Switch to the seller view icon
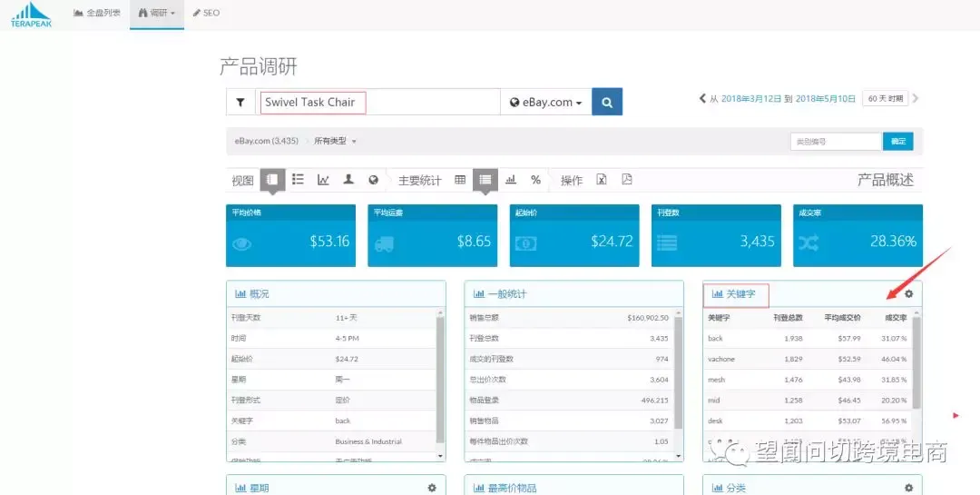Image resolution: width=980 pixels, height=495 pixels. [348, 180]
